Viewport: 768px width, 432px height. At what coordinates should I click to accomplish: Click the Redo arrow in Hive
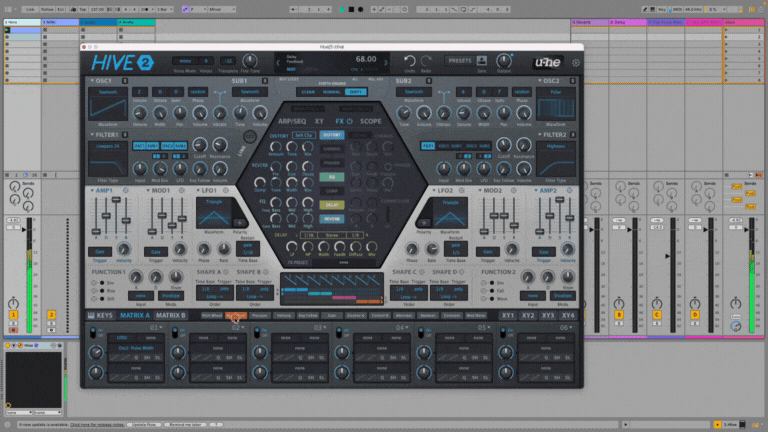426,60
